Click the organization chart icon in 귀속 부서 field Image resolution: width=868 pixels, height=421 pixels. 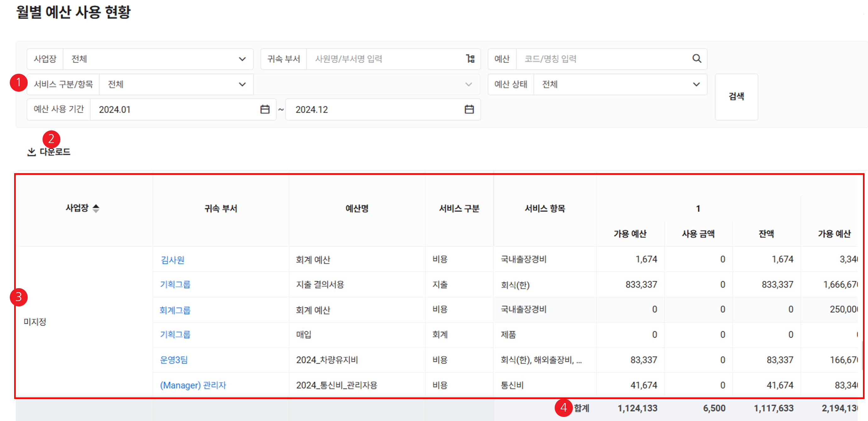coord(470,59)
